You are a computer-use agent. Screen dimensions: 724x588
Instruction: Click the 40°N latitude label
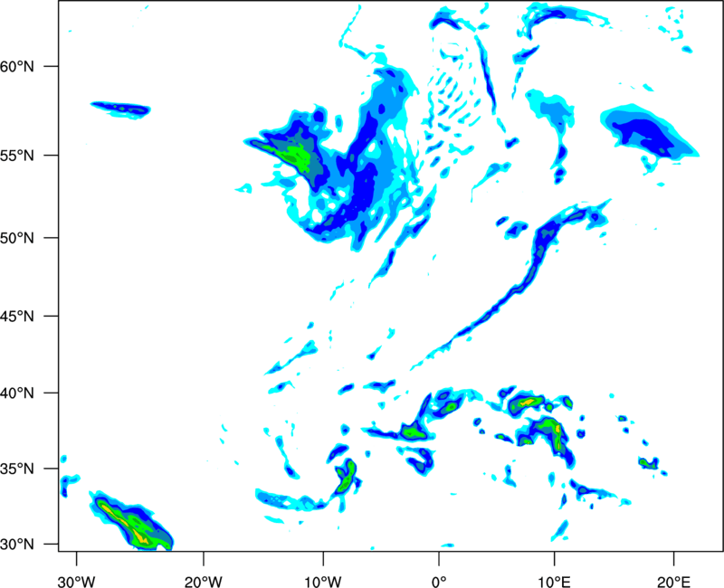point(17,394)
